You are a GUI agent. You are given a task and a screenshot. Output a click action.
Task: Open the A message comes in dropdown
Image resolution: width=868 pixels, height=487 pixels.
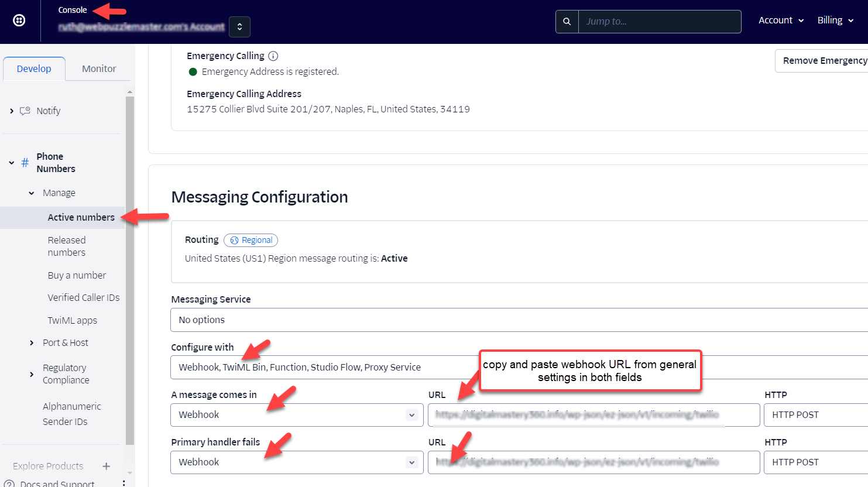pyautogui.click(x=297, y=414)
